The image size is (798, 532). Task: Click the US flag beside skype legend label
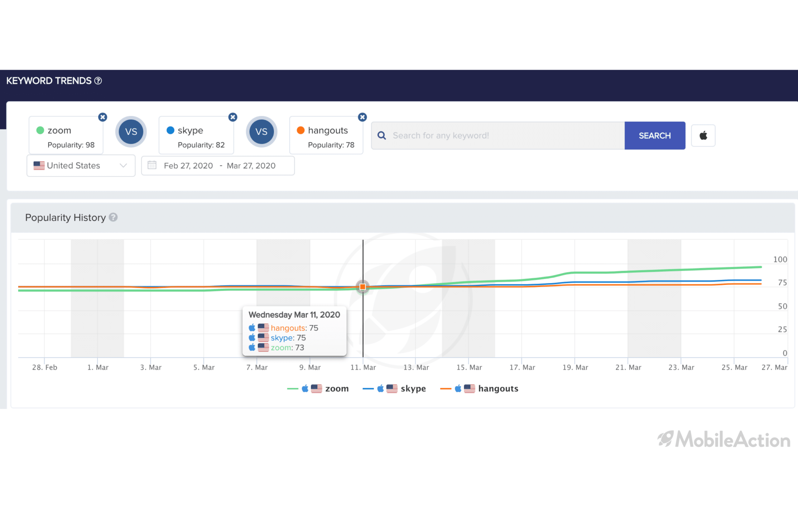(392, 389)
